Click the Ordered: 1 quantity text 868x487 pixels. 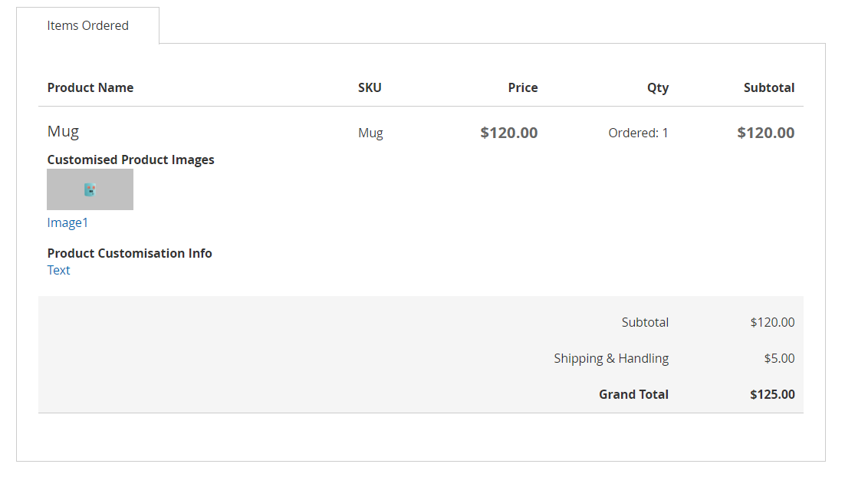[x=638, y=133]
